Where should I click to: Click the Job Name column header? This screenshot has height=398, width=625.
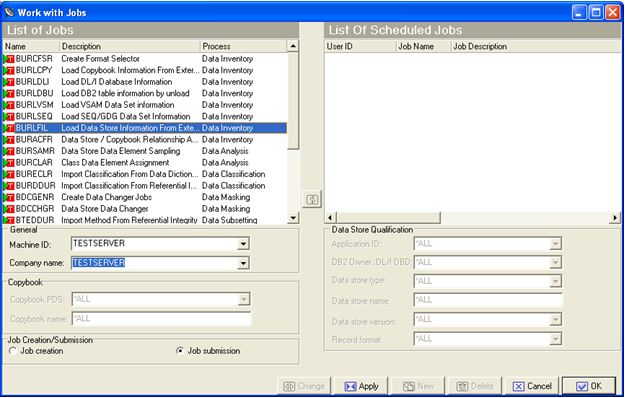coord(424,46)
